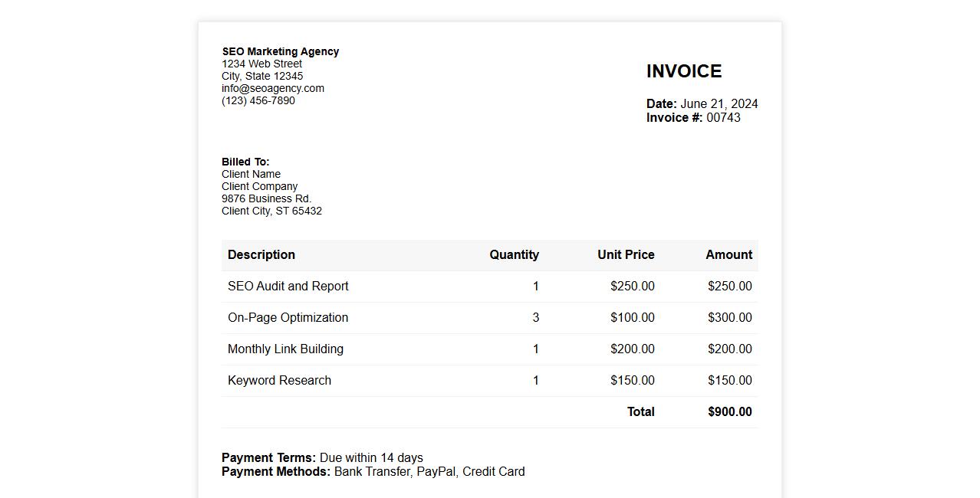The height and width of the screenshot is (498, 980).
Task: Click the Monthly Link Building item
Action: pyautogui.click(x=285, y=349)
